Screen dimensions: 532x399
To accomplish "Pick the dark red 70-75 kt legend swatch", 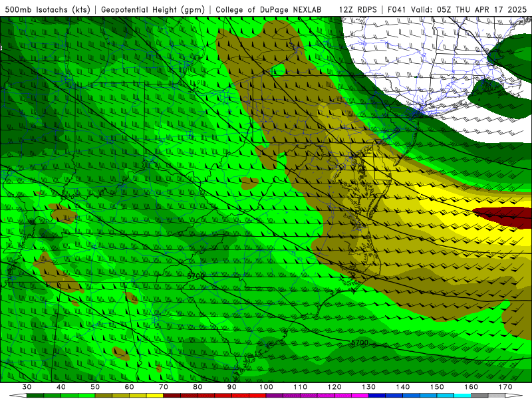I will [x=172, y=395].
